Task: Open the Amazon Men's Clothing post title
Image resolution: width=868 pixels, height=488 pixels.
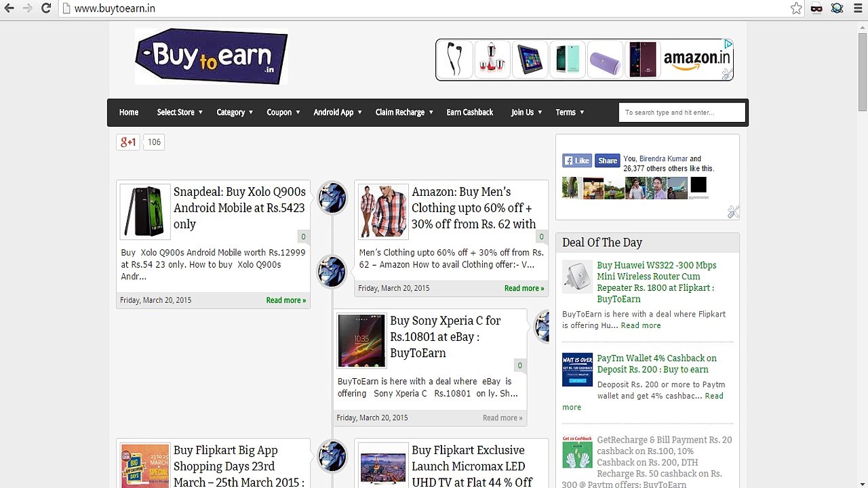Action: (474, 208)
